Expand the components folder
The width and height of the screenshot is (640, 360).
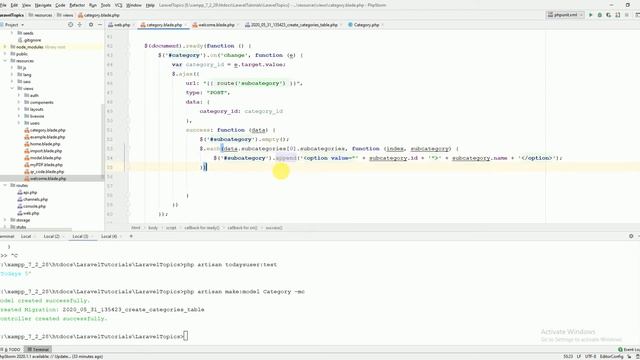pyautogui.click(x=19, y=102)
